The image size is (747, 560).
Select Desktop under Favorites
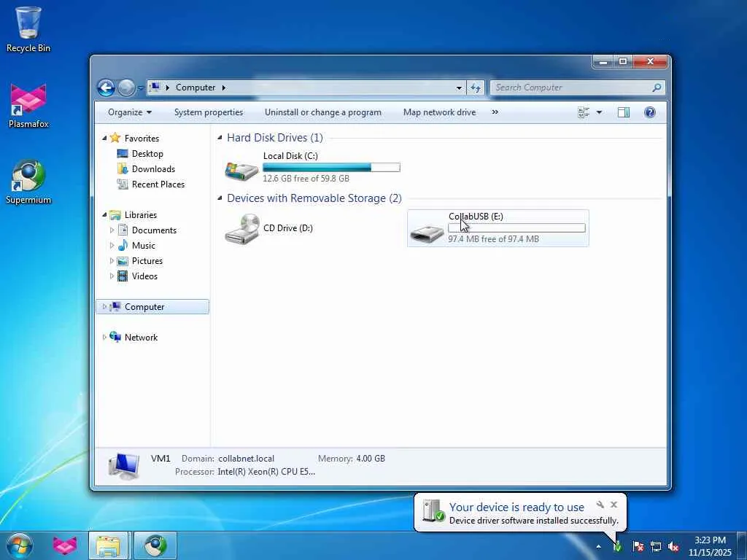(147, 154)
